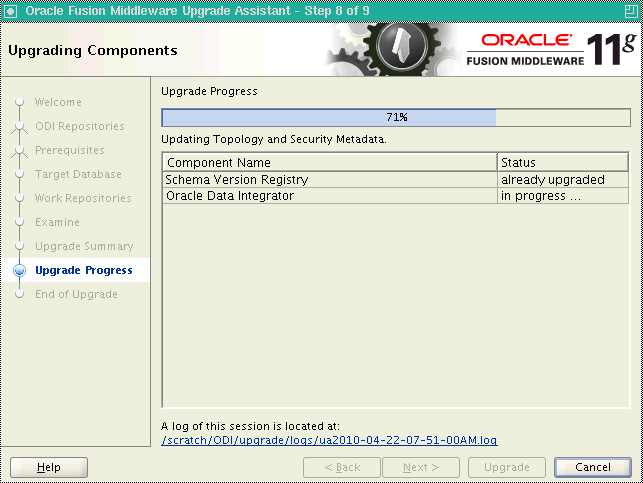This screenshot has width=643, height=483.
Task: Click the active Upgrade Progress step bullet
Action: [19, 270]
